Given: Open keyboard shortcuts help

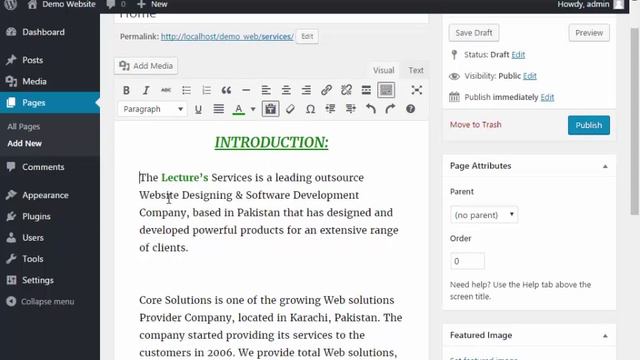Looking at the screenshot, I should [411, 109].
